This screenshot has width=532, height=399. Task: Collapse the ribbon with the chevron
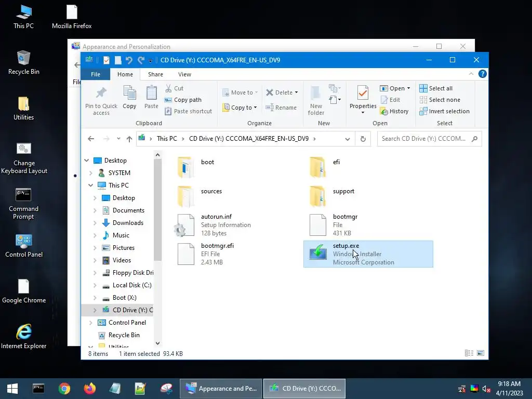471,74
